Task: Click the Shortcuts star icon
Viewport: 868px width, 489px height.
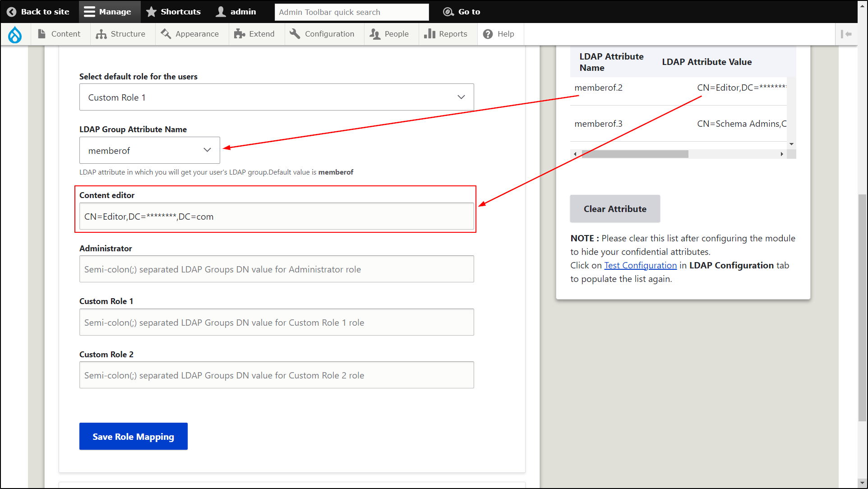Action: click(151, 11)
